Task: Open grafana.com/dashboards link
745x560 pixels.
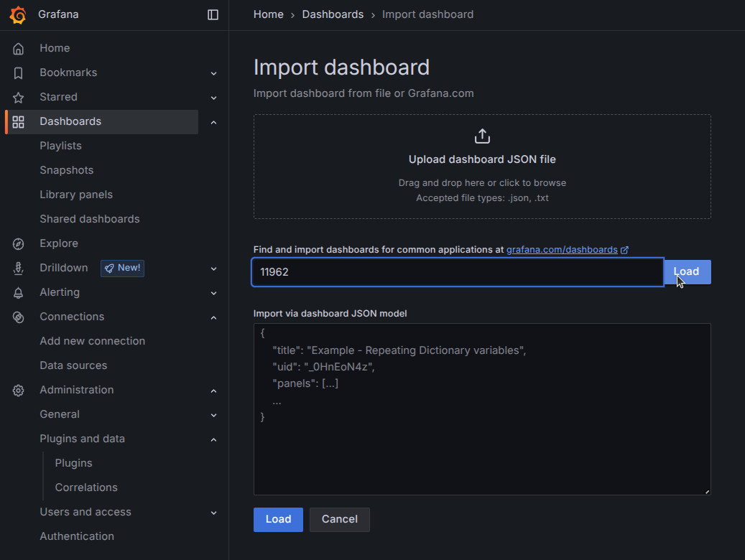Action: (x=562, y=250)
